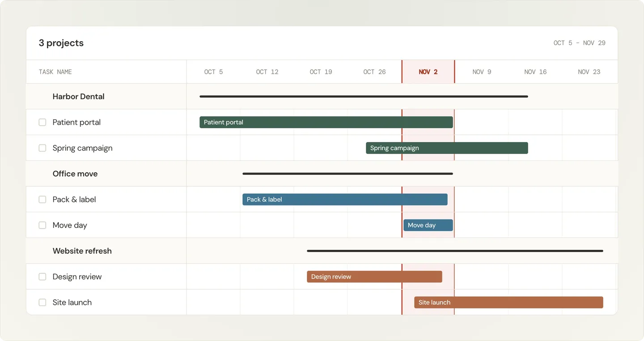This screenshot has height=341, width=644.
Task: Click the OCT 12 week header
Action: [x=267, y=72]
